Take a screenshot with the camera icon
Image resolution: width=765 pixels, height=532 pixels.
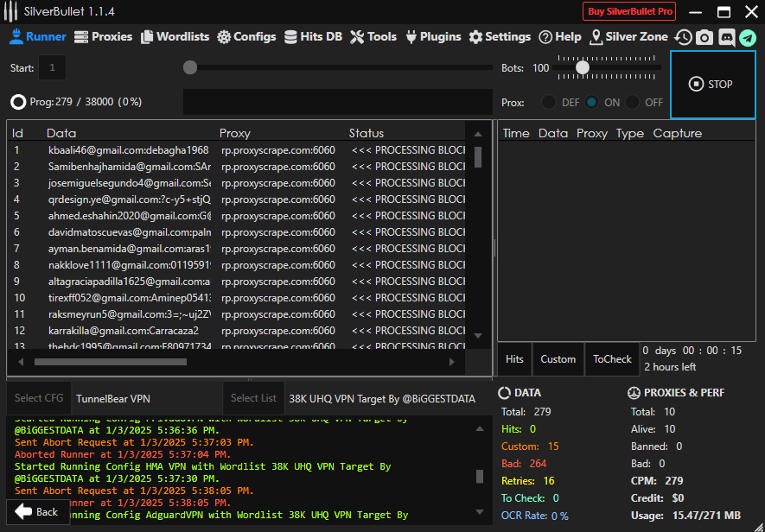point(704,37)
